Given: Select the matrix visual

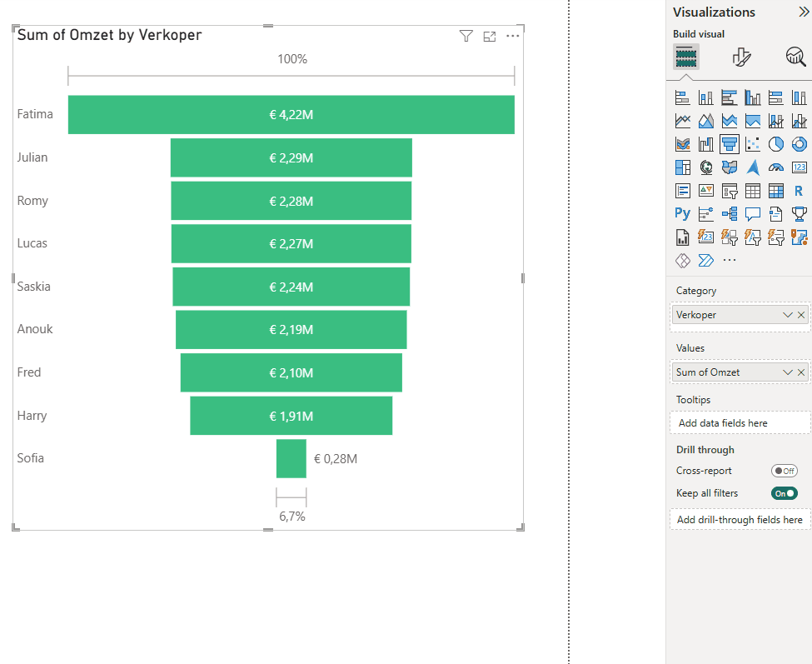Looking at the screenshot, I should (775, 190).
